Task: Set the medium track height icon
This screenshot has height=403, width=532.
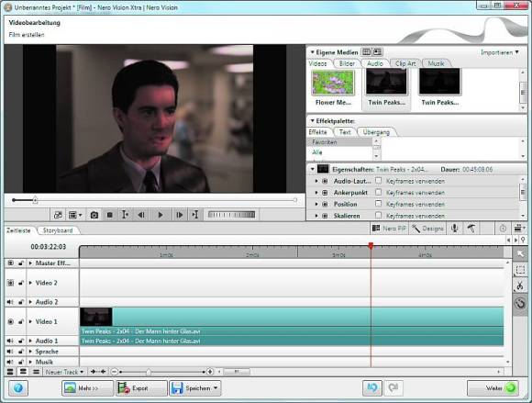Action: click(23, 372)
